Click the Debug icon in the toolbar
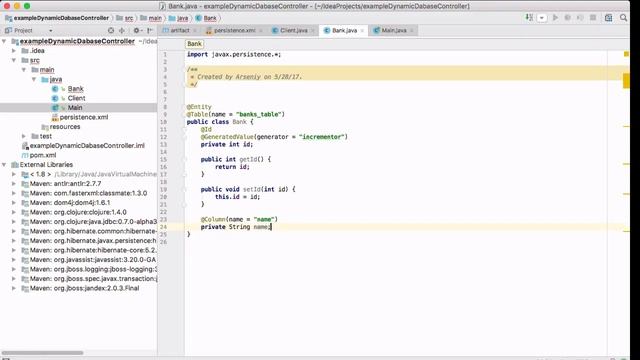Screen dimensions: 640x360 pos(567,18)
